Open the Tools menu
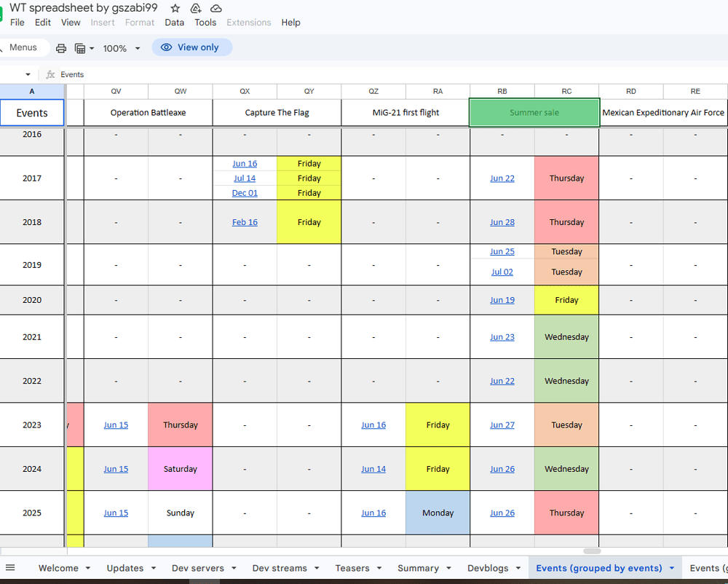The height and width of the screenshot is (584, 728). point(205,23)
